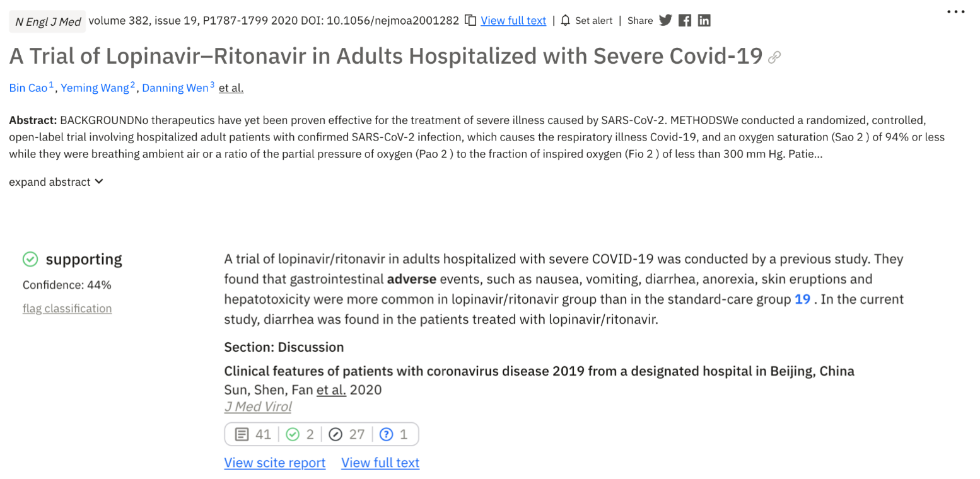Select the green supporting-citations badge showing 2

click(x=294, y=434)
